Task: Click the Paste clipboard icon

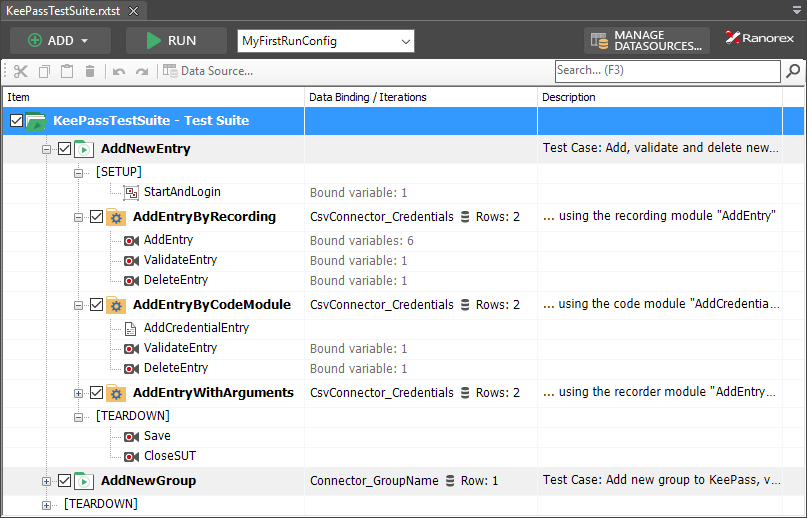Action: [x=67, y=71]
